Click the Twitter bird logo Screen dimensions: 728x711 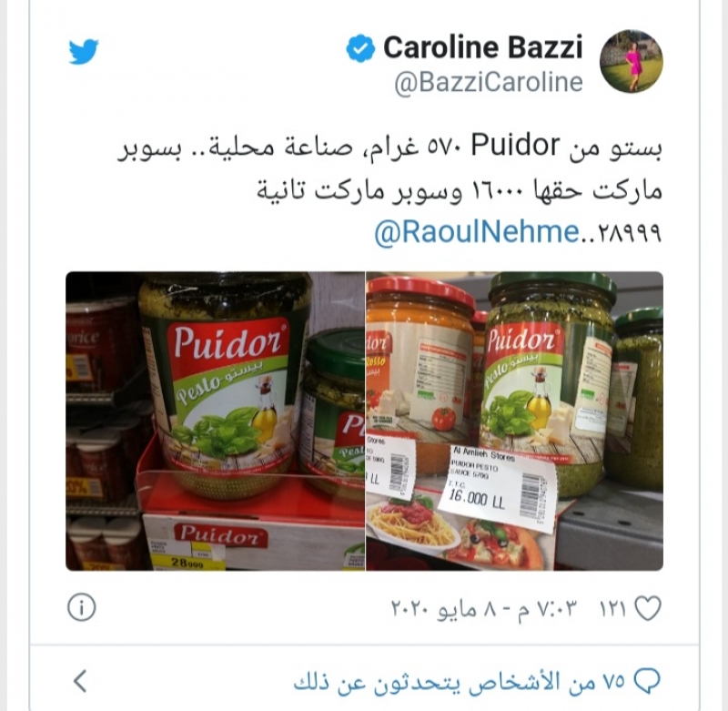click(x=84, y=51)
